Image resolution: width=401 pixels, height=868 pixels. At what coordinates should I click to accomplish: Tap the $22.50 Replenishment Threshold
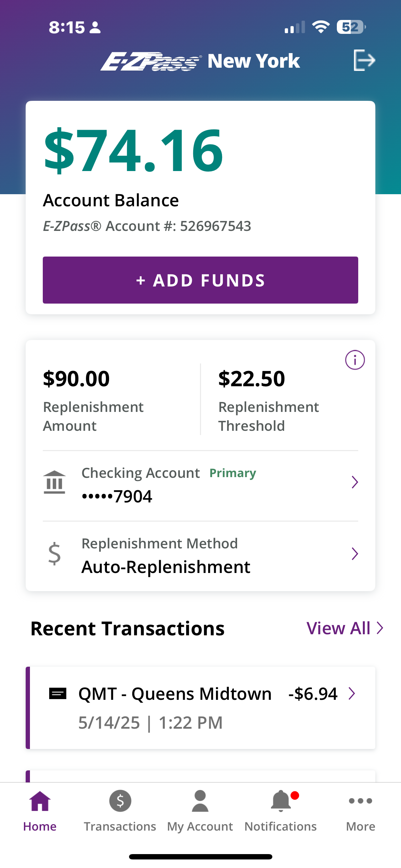[252, 378]
